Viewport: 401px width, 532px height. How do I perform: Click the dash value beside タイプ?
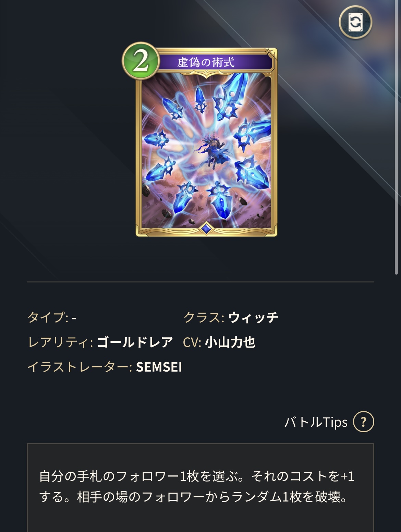coord(74,318)
